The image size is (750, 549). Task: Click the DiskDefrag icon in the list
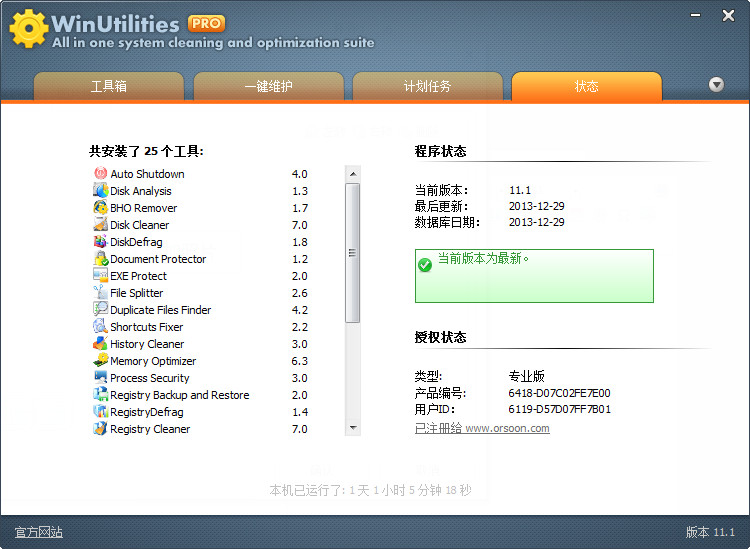[100, 242]
